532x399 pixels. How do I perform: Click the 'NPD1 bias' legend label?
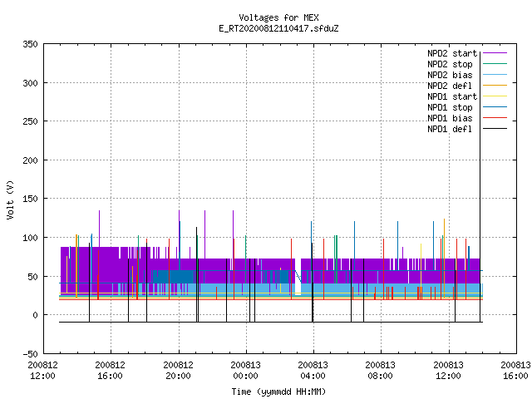pos(450,118)
